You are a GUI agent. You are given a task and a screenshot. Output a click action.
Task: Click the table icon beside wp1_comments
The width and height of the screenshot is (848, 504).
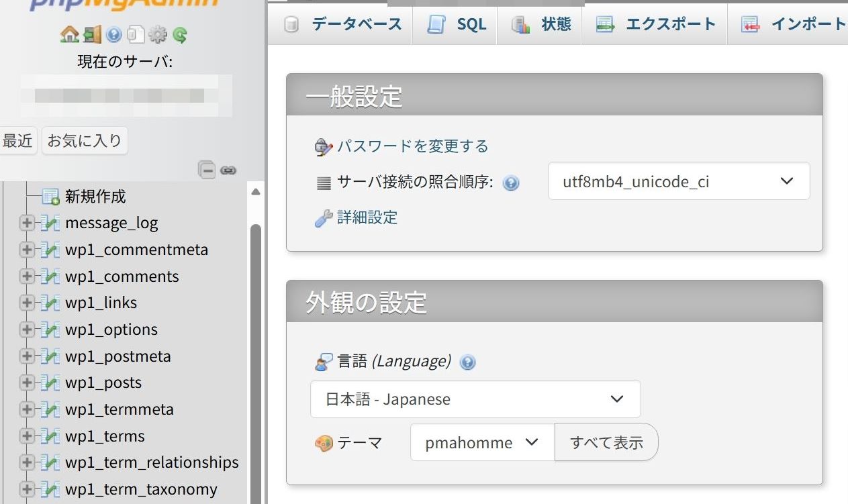tap(50, 276)
